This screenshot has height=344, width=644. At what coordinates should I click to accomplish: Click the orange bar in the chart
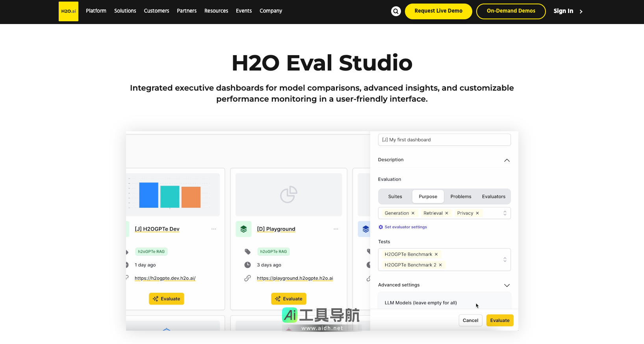coord(191,197)
